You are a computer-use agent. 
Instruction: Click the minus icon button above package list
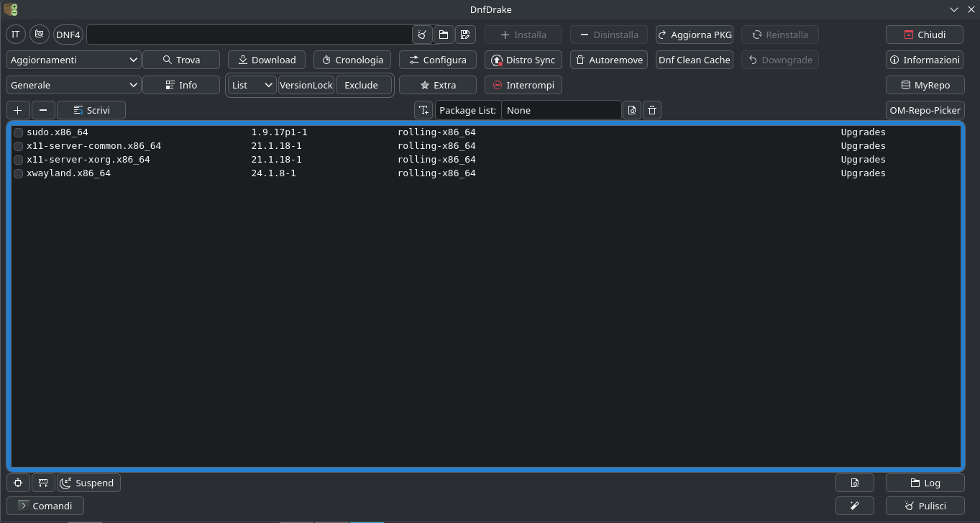pos(43,110)
